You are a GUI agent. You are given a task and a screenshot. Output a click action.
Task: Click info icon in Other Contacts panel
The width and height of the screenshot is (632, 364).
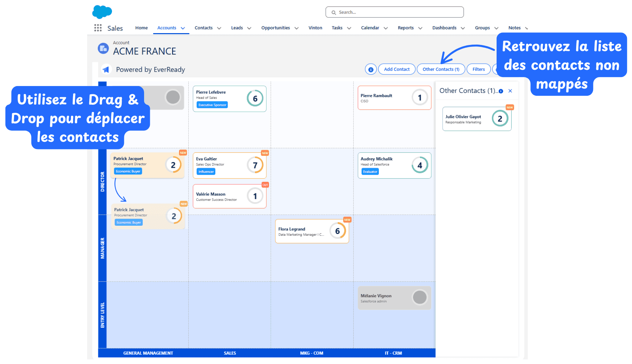click(501, 91)
